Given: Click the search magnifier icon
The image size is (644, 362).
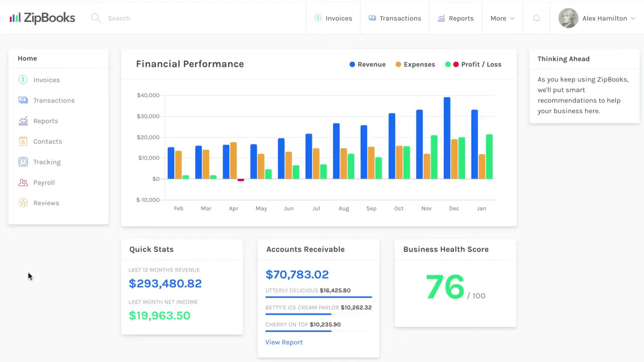Looking at the screenshot, I should [x=96, y=18].
